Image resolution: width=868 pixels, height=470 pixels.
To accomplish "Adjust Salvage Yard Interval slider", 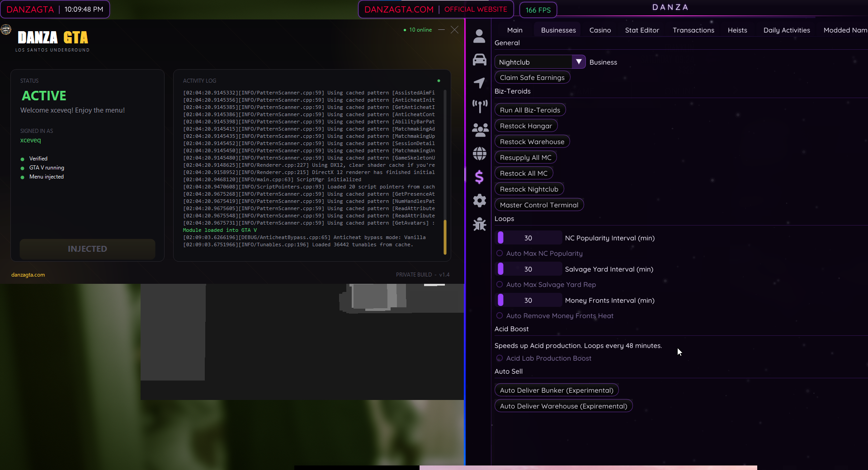I will click(528, 269).
